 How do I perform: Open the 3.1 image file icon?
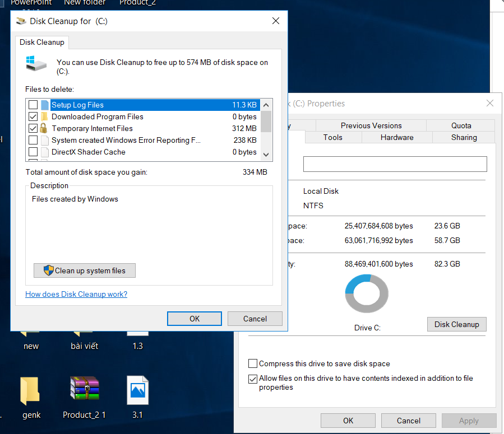(x=137, y=390)
